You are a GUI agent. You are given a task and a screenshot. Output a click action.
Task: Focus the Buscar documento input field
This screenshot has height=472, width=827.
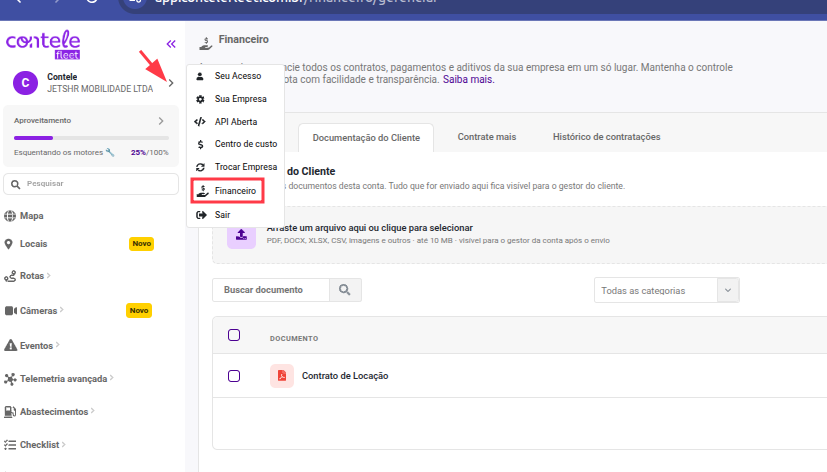point(271,290)
